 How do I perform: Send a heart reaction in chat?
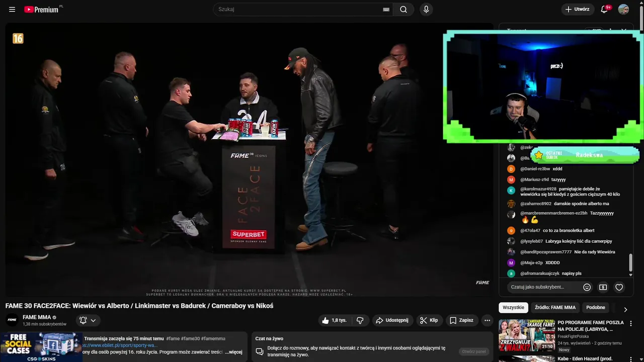point(619,287)
